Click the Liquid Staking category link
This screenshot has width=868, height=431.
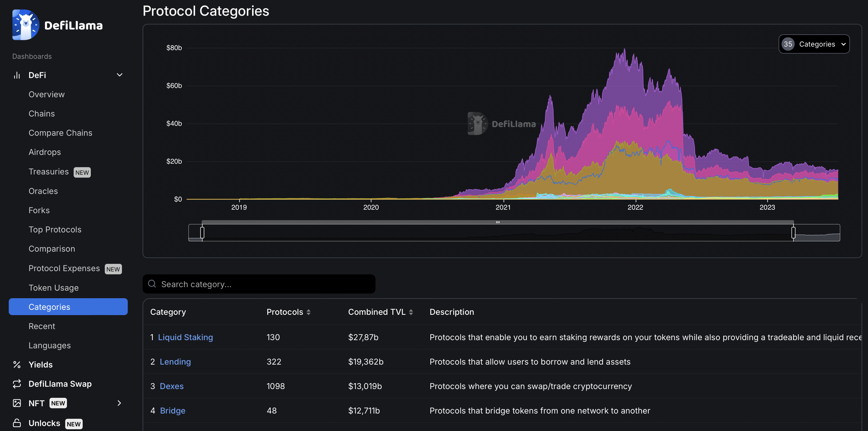[x=185, y=337]
